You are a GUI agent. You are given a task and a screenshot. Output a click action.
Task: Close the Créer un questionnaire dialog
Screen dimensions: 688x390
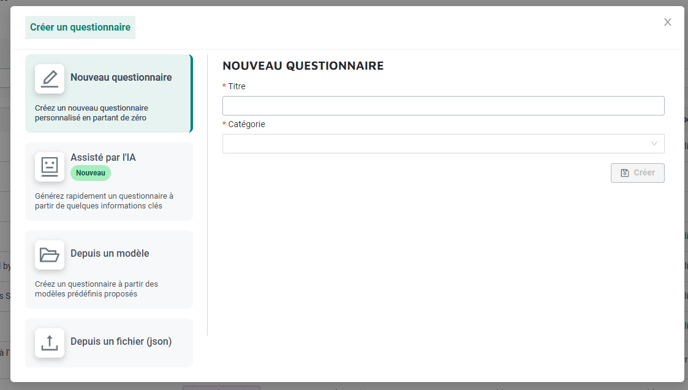pyautogui.click(x=667, y=22)
